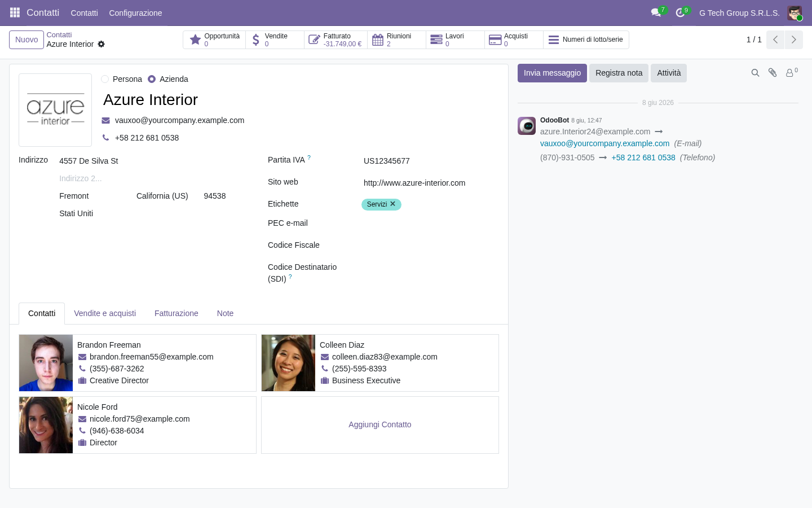Open the apps grid menu icon
Image resolution: width=812 pixels, height=508 pixels.
coord(15,12)
